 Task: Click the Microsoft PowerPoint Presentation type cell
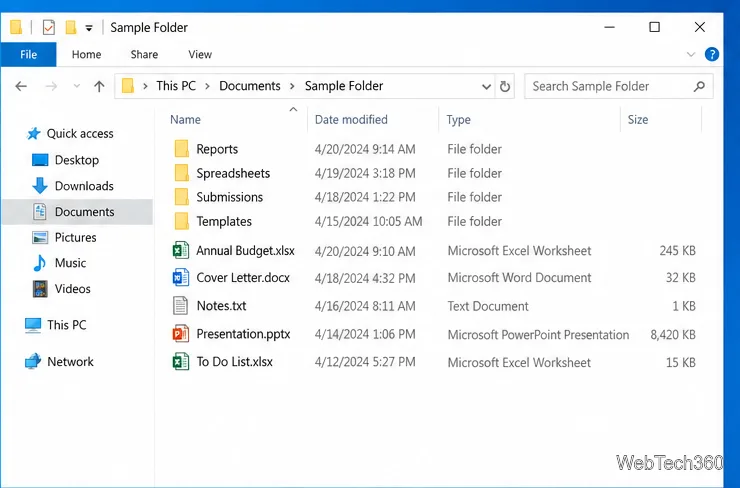point(538,335)
